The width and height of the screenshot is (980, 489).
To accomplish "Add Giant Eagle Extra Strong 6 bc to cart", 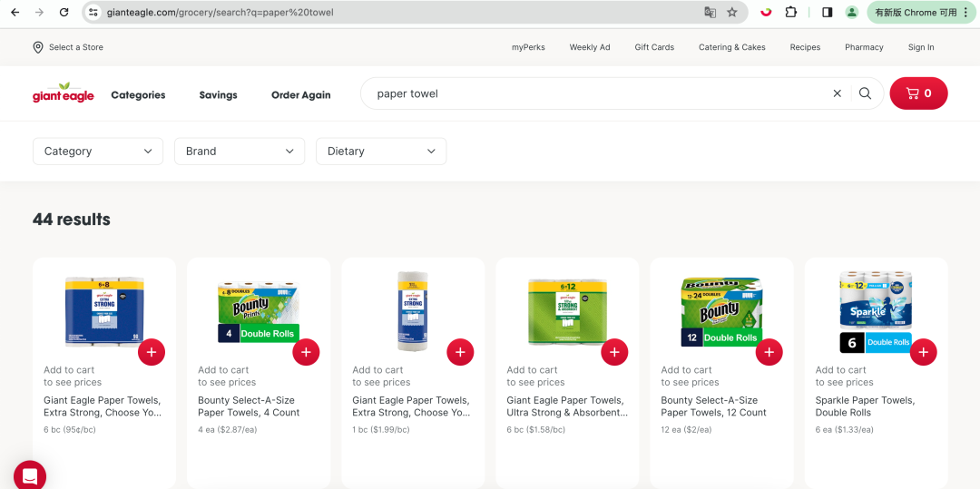I will pos(152,352).
